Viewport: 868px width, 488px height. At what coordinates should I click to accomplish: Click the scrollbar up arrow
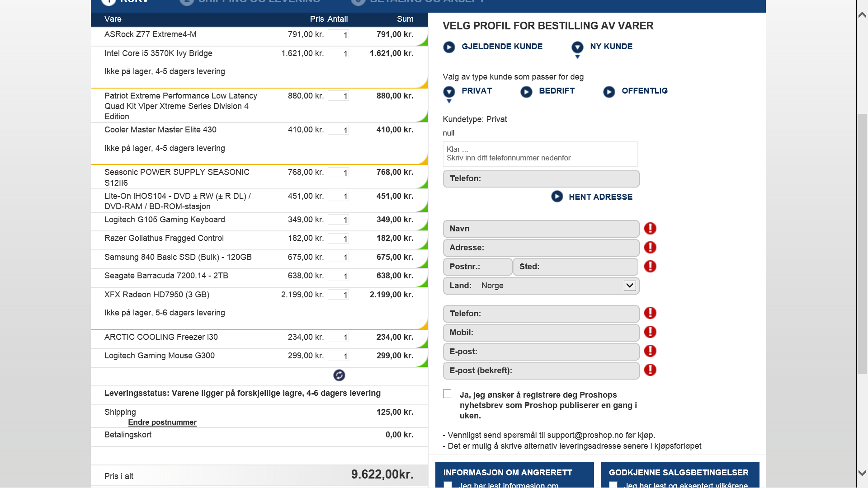pyautogui.click(x=862, y=15)
